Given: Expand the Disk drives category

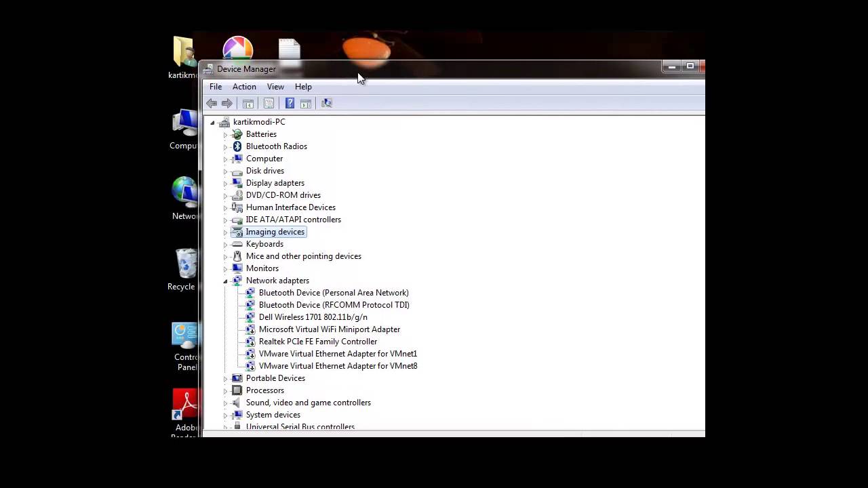Looking at the screenshot, I should pos(225,171).
